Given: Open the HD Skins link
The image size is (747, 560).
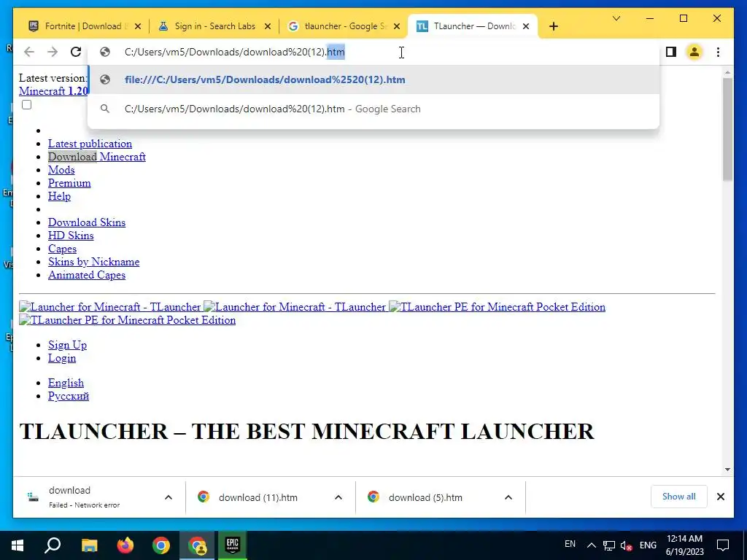Looking at the screenshot, I should 71,236.
